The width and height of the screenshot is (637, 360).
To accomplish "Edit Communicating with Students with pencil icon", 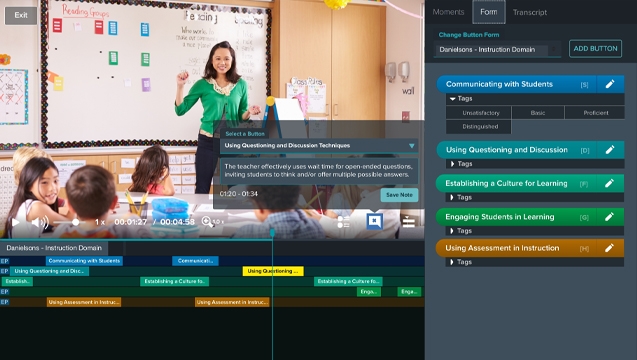I will (x=610, y=84).
